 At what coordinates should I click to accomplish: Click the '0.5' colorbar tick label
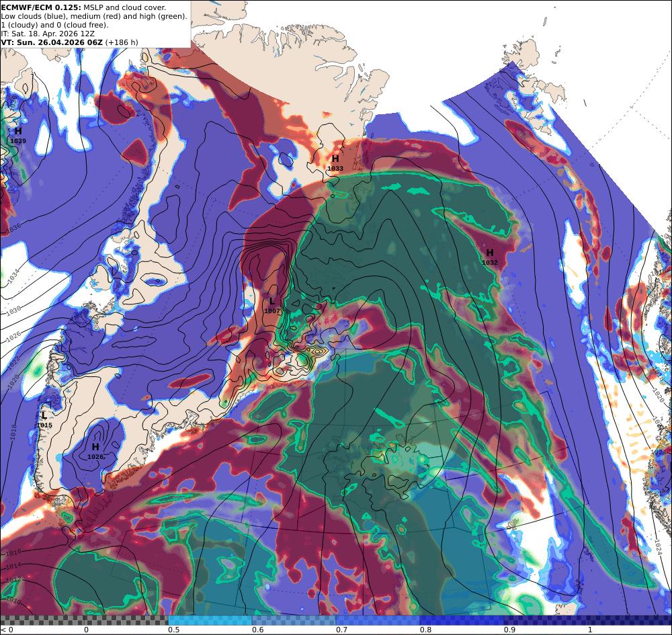click(x=173, y=630)
